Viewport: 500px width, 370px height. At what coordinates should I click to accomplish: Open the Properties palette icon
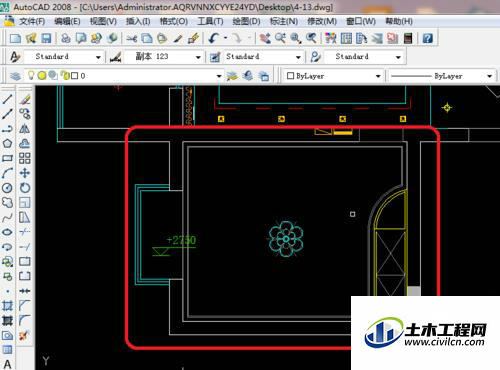[x=330, y=39]
